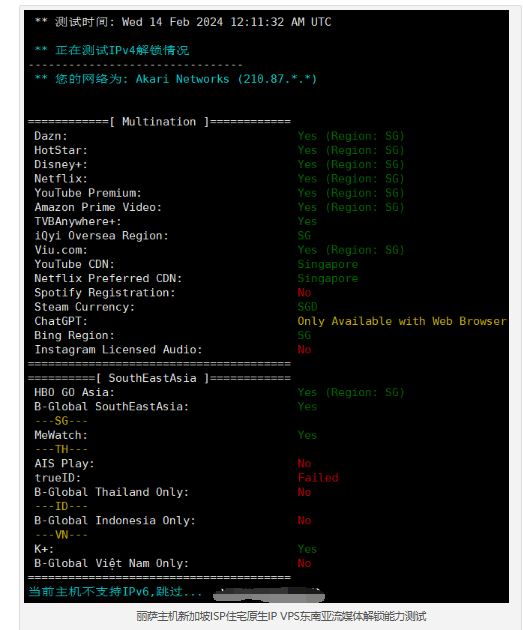This screenshot has width=523, height=630.
Task: Click the Instagram Licensed Audio label
Action: pyautogui.click(x=118, y=350)
